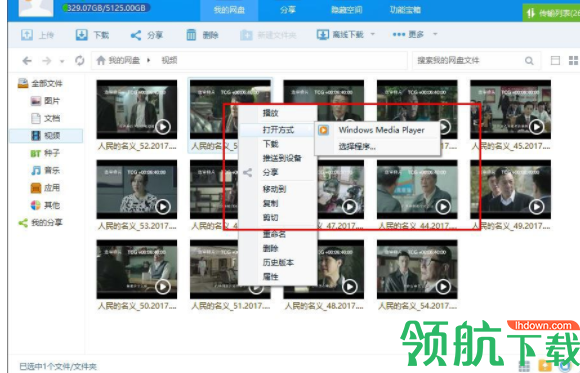Open the 隐藏空间 tab

click(x=346, y=10)
